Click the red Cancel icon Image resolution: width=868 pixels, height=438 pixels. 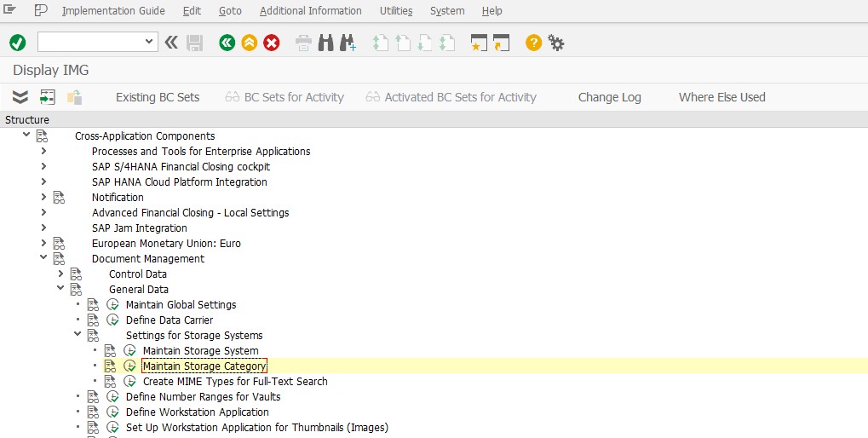point(271,43)
